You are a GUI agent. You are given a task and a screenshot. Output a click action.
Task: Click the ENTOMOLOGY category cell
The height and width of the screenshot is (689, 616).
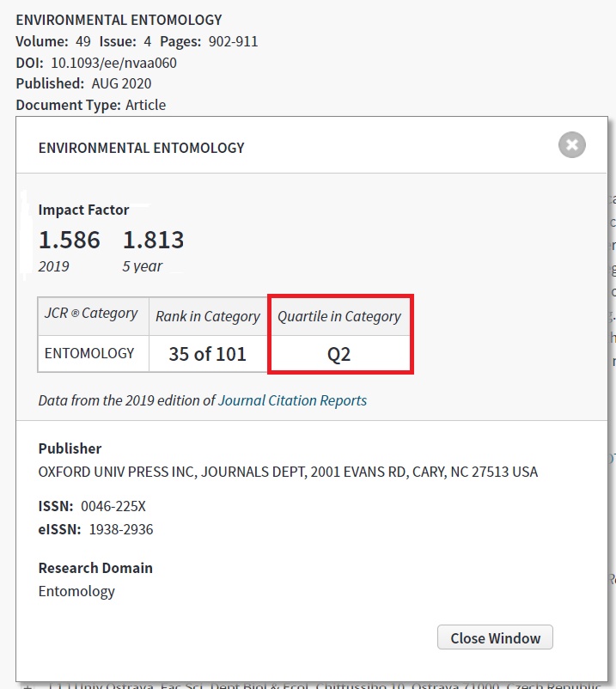point(90,353)
